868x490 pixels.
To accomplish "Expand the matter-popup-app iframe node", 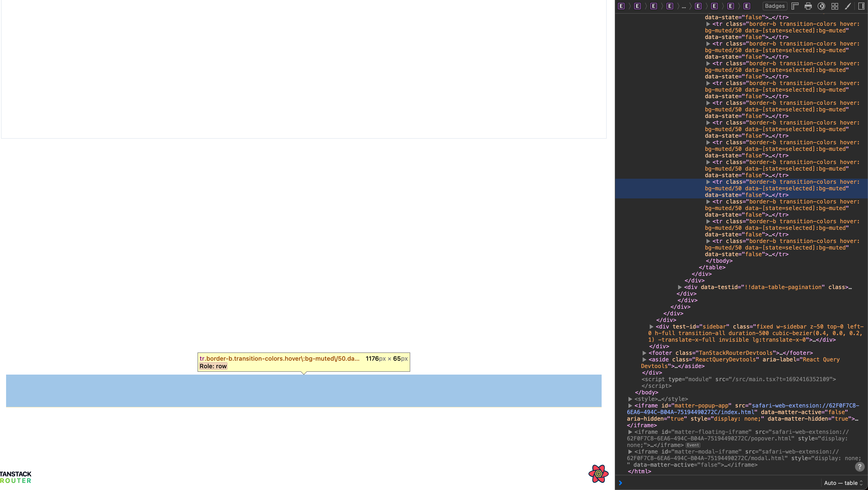I will click(x=630, y=406).
